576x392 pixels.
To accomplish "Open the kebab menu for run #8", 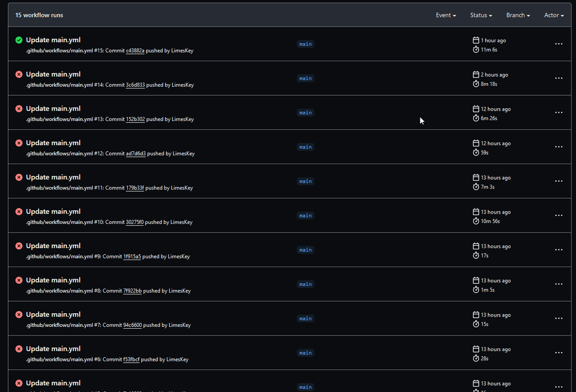I will click(558, 284).
